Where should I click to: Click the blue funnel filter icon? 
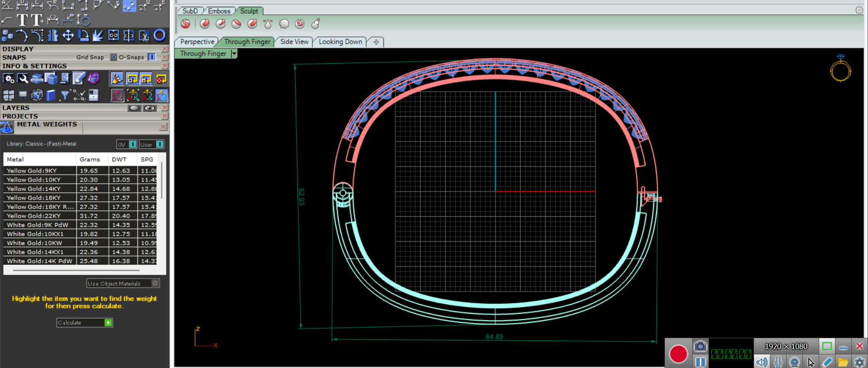(x=65, y=95)
